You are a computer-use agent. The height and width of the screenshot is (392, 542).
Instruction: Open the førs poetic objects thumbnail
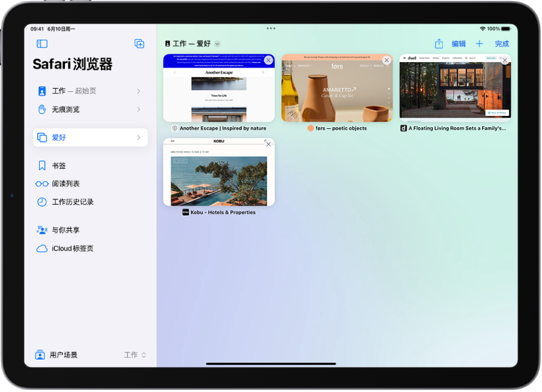337,88
